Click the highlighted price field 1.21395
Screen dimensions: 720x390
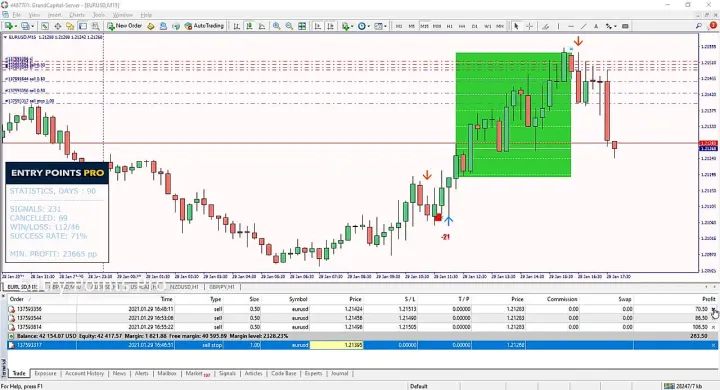click(337, 345)
